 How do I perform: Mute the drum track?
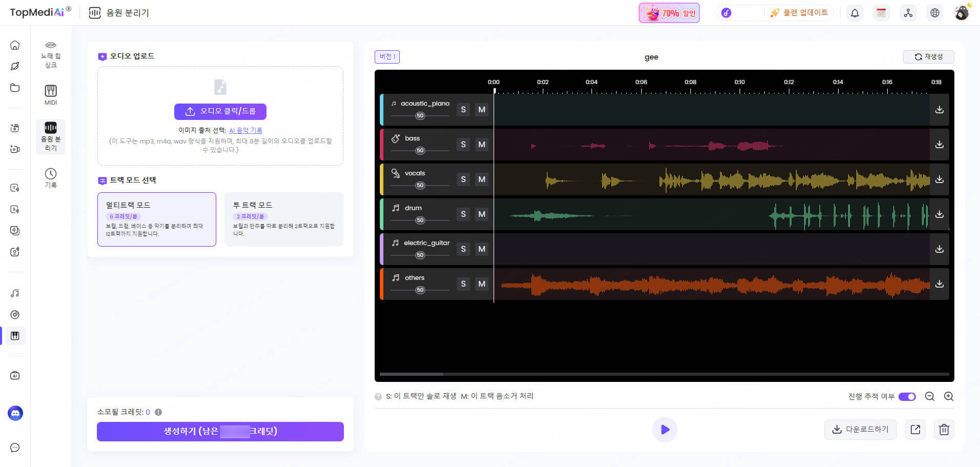point(482,214)
